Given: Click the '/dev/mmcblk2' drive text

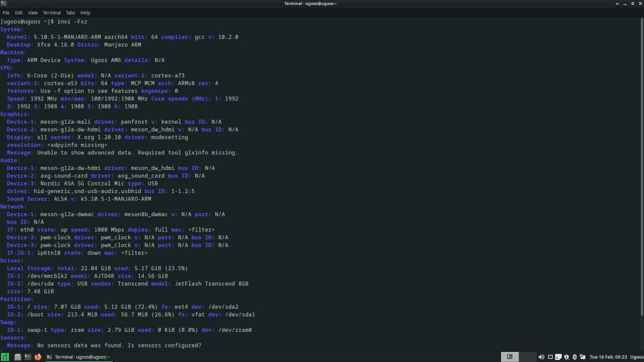Looking at the screenshot, I should [47, 276].
